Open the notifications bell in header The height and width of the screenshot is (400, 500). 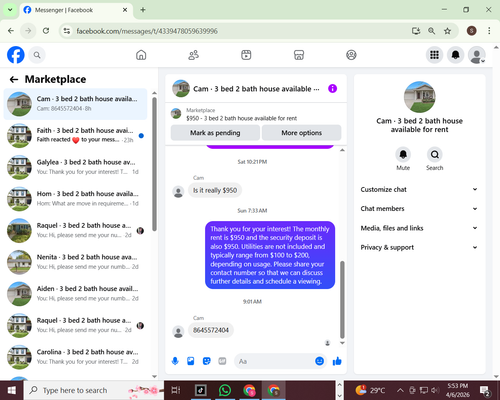455,55
